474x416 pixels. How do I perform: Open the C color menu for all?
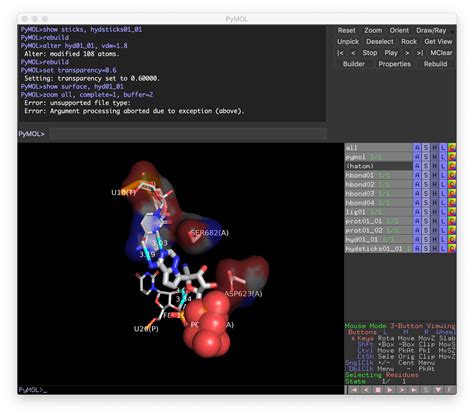coord(452,148)
